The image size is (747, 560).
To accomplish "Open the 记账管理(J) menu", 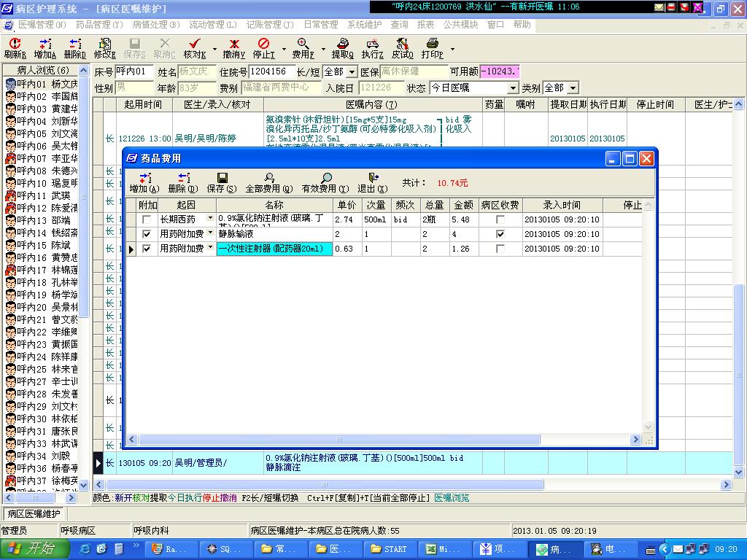I will [270, 25].
